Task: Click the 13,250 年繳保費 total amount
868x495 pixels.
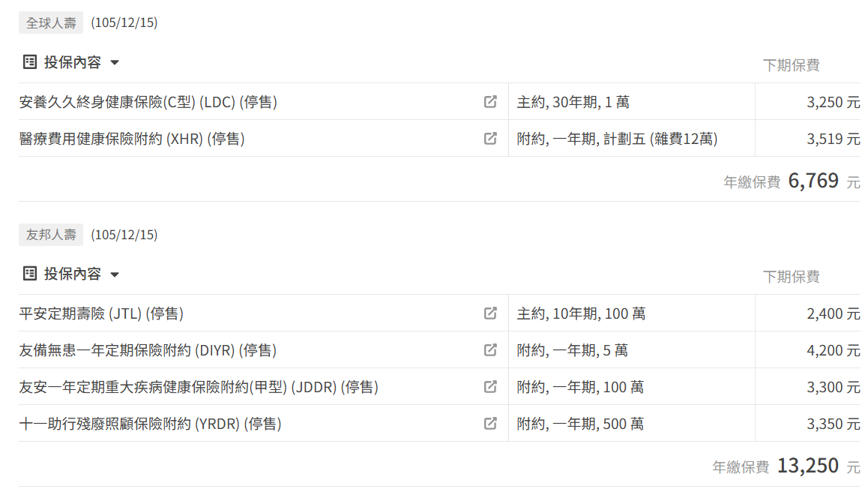Action: [807, 466]
